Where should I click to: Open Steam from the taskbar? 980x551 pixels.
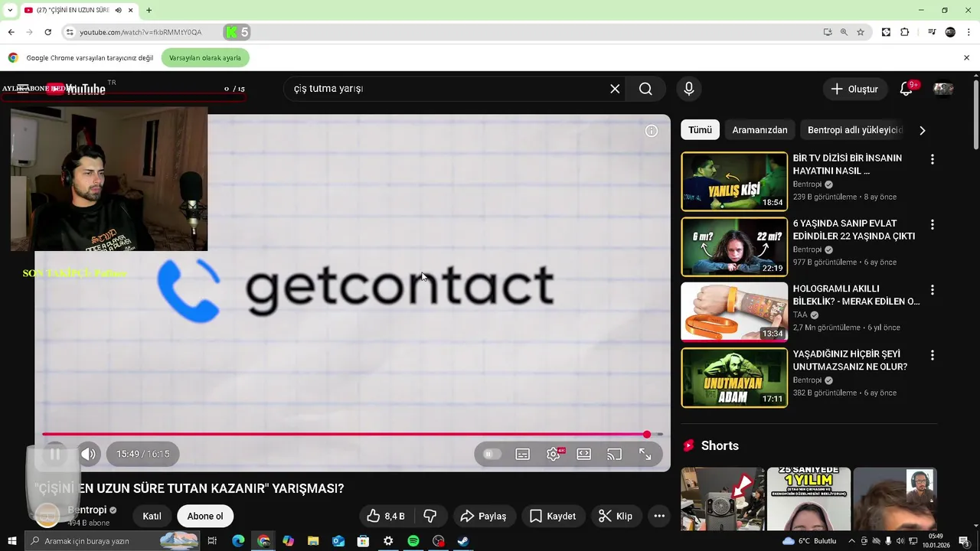[463, 541]
